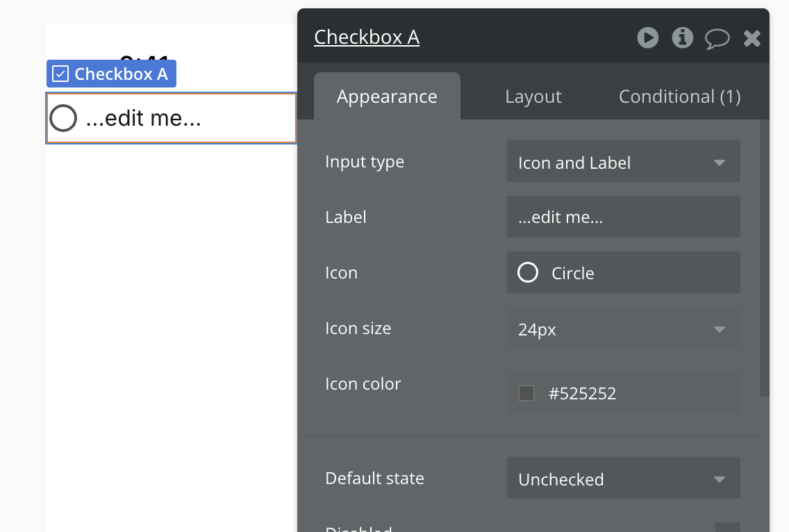The height and width of the screenshot is (532, 789).
Task: Switch to the Conditional (1) tab
Action: coord(679,96)
